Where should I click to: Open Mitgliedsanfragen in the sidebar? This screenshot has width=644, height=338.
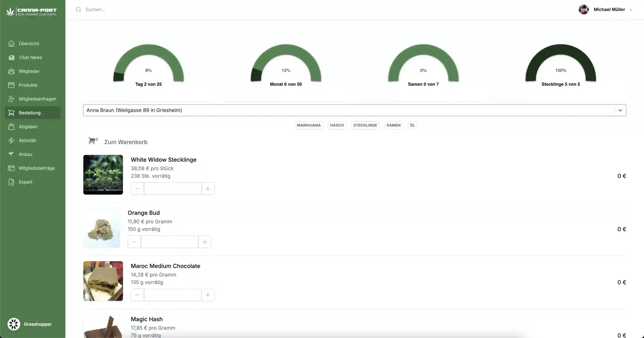coord(38,99)
